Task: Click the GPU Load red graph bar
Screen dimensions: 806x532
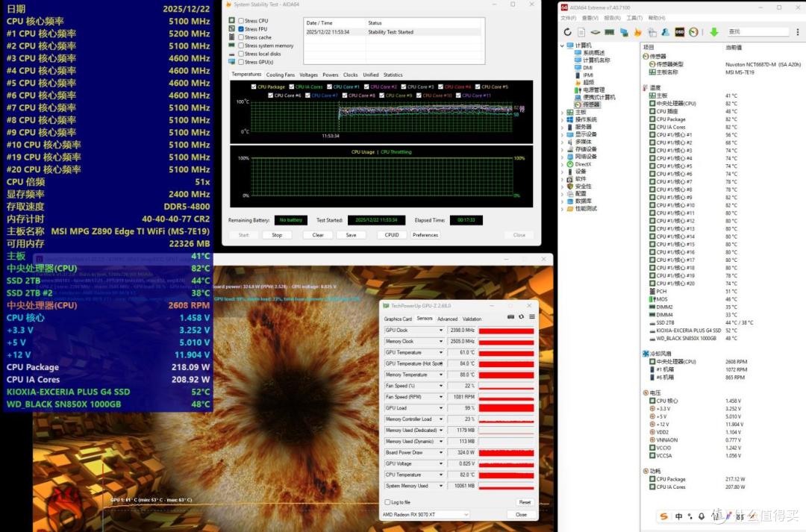Action: (506, 408)
